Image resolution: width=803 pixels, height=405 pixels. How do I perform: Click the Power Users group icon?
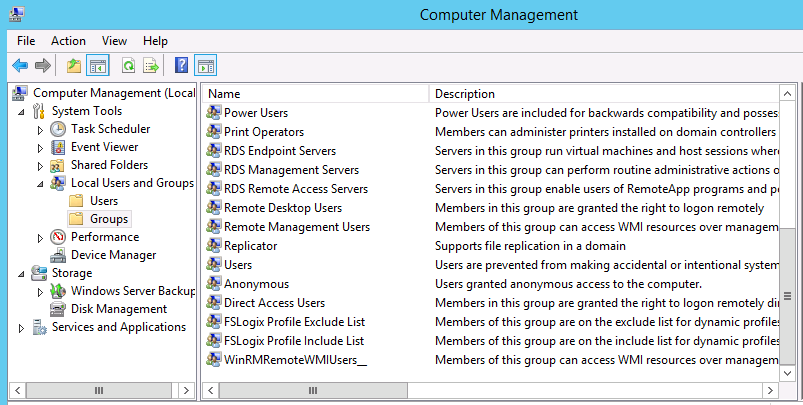pos(214,113)
